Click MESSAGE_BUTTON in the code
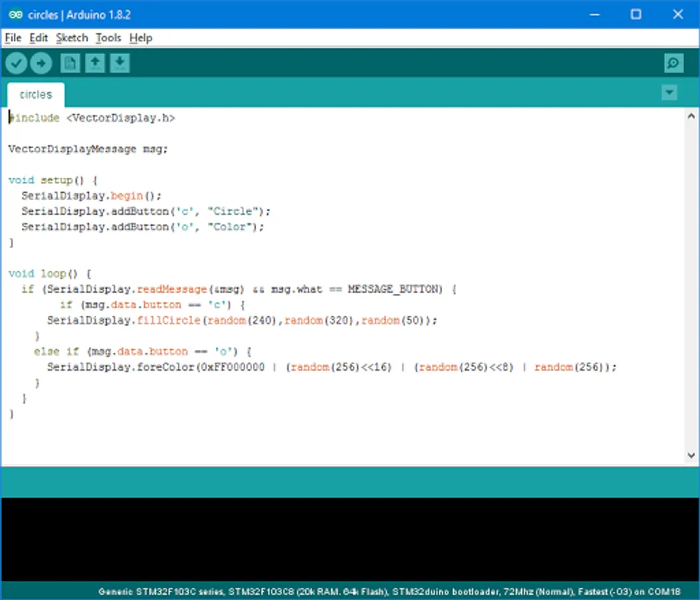 [x=395, y=289]
